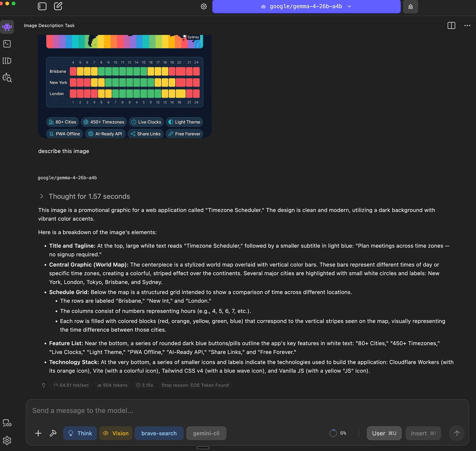Enable the Think mode pill
The width and height of the screenshot is (476, 451).
tap(80, 433)
